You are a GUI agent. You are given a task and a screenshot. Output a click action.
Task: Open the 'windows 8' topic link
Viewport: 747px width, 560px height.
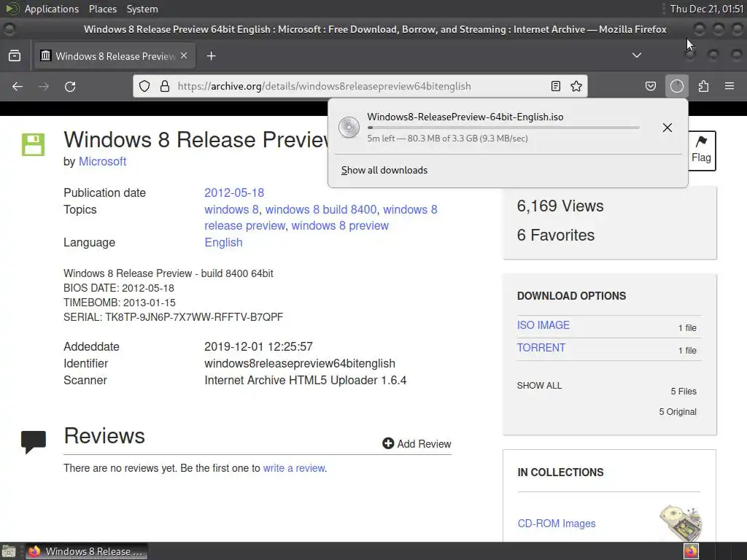[231, 209]
